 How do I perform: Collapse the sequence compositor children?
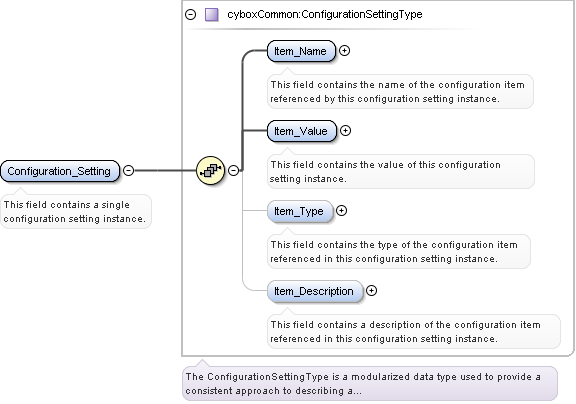pos(233,170)
